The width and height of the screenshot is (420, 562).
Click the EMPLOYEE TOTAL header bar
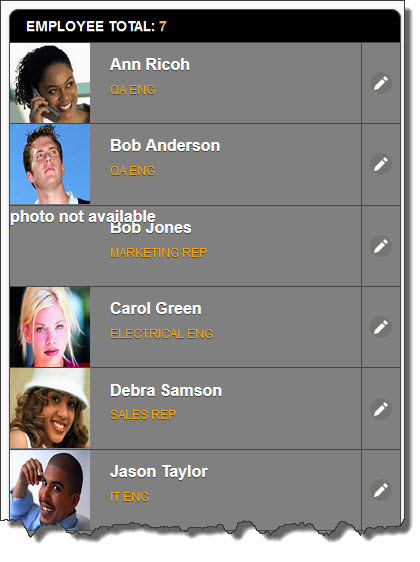(x=205, y=26)
